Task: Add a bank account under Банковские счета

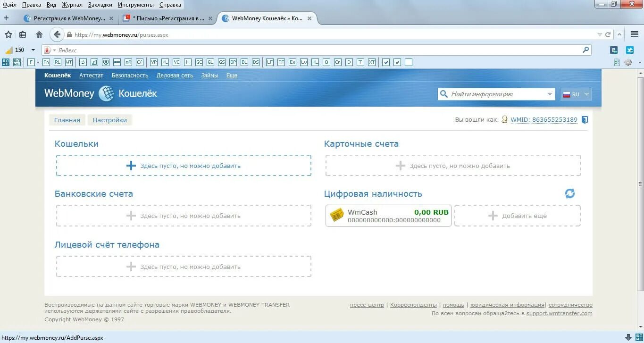Action: [184, 216]
